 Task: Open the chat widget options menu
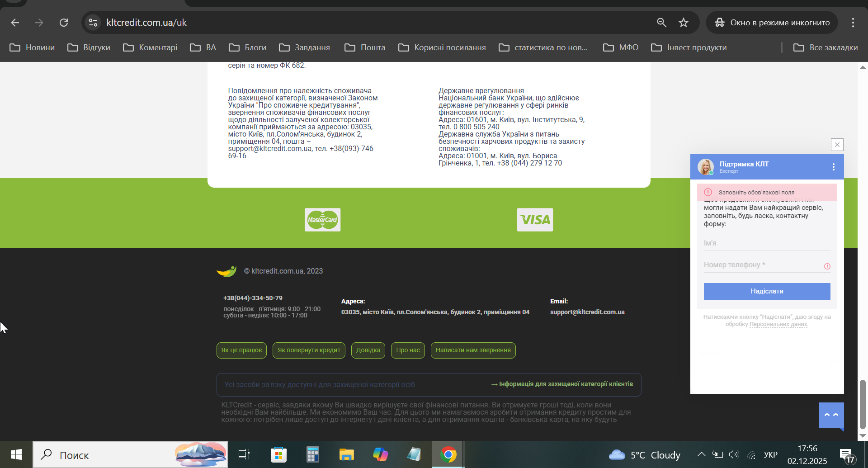tap(834, 167)
